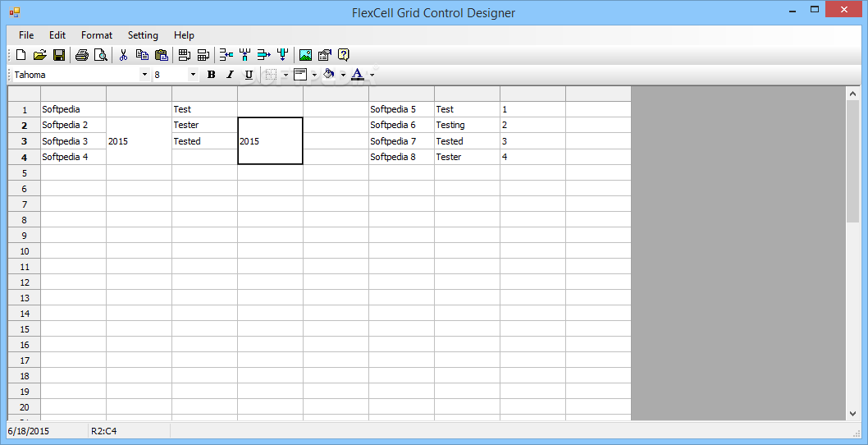Image resolution: width=868 pixels, height=445 pixels.
Task: Save the grid with the floppy icon
Action: 59,55
